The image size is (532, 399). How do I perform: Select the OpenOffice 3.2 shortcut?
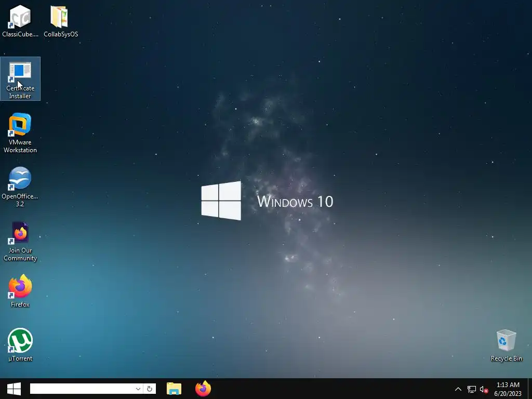tap(20, 187)
